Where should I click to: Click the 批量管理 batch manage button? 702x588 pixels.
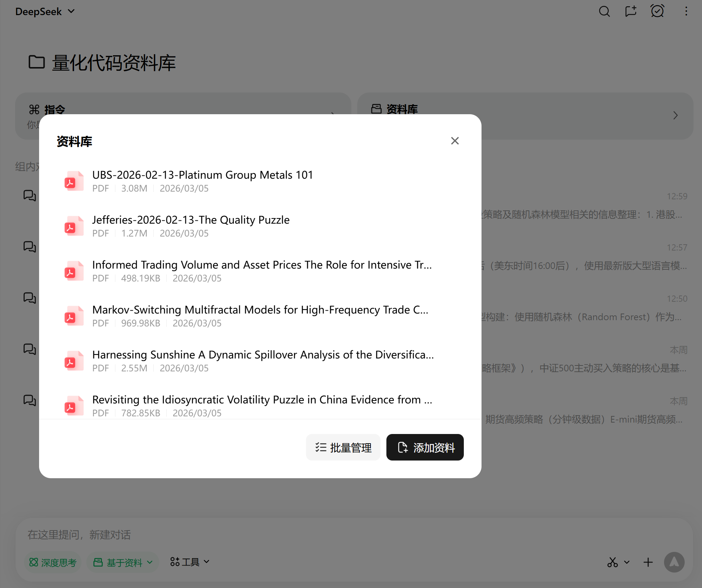(x=343, y=447)
